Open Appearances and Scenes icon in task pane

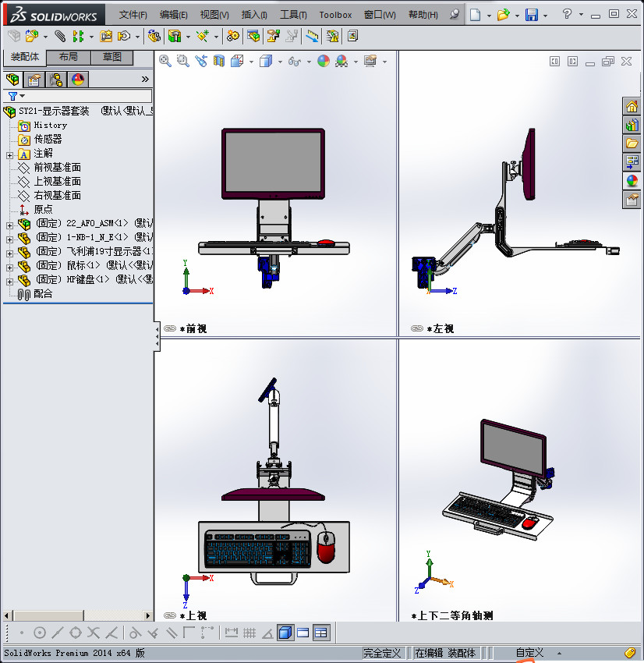632,181
